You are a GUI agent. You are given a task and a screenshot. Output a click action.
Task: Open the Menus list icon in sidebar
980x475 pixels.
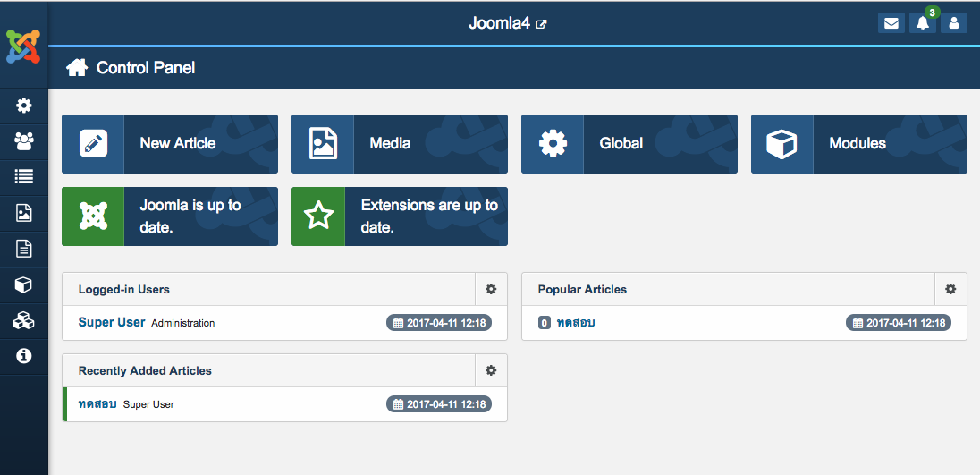(24, 177)
